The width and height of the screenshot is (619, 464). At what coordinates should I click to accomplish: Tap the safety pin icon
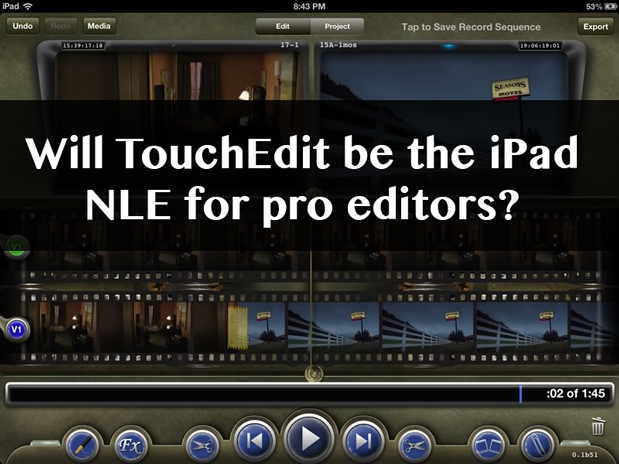click(x=537, y=445)
